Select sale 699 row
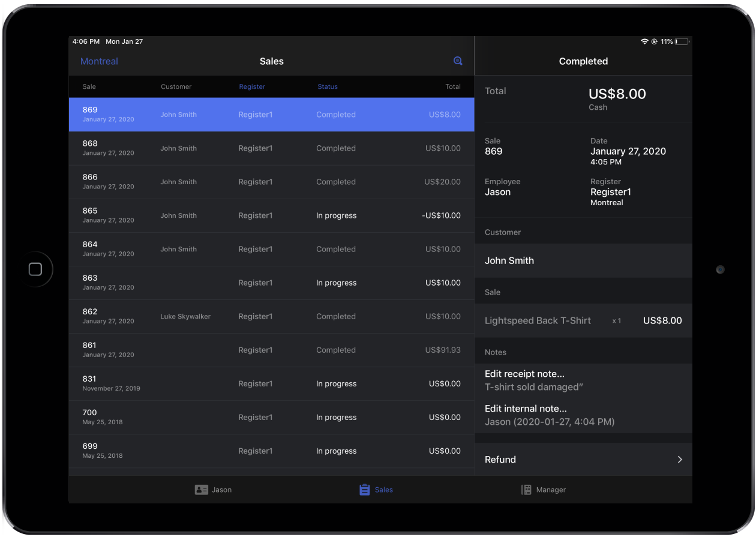The image size is (756, 537). [271, 451]
